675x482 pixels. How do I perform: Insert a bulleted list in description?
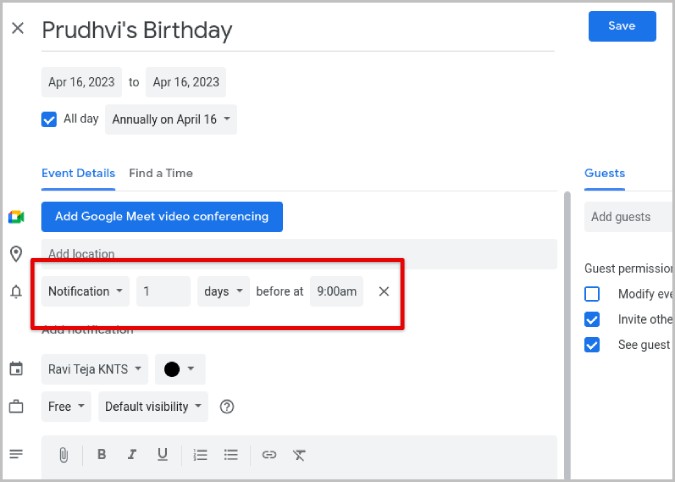231,455
